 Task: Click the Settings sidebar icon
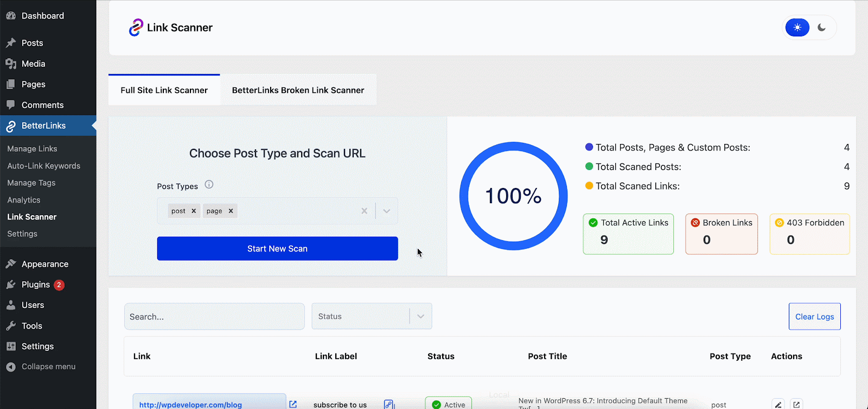coord(11,347)
